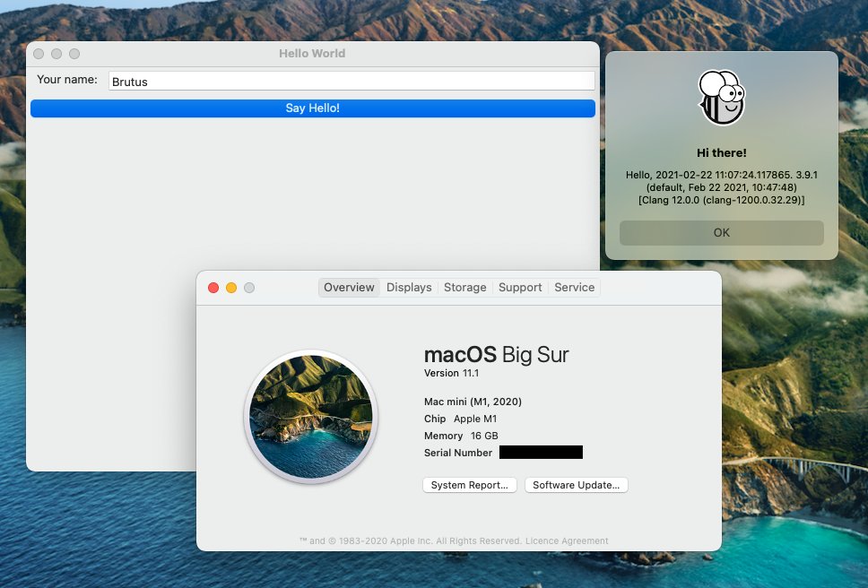Click the Version 11.1 text
The width and height of the screenshot is (868, 588).
(x=451, y=374)
